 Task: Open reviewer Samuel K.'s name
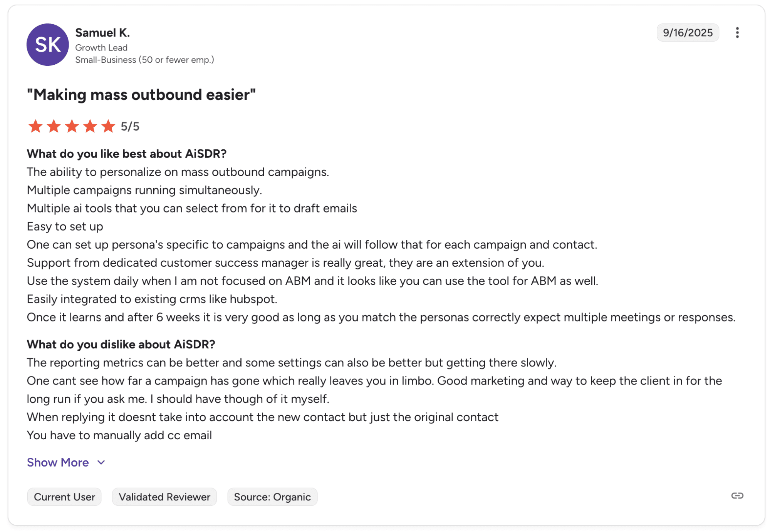102,33
